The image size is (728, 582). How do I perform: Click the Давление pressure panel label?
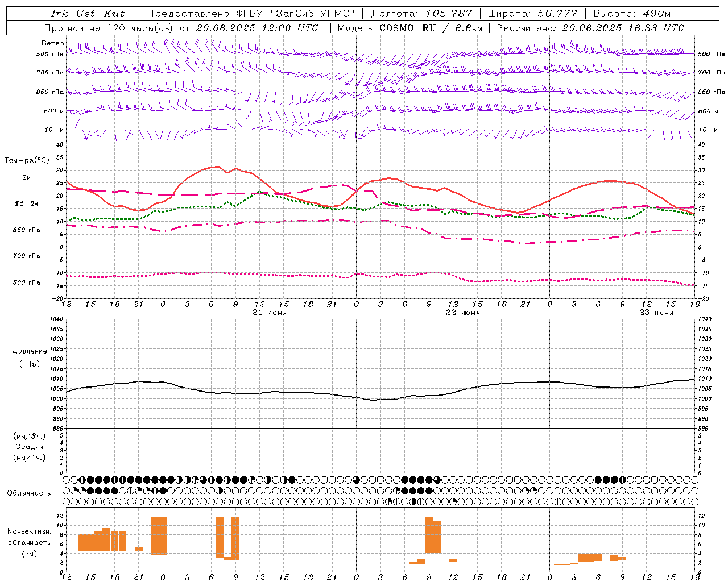pyautogui.click(x=30, y=351)
